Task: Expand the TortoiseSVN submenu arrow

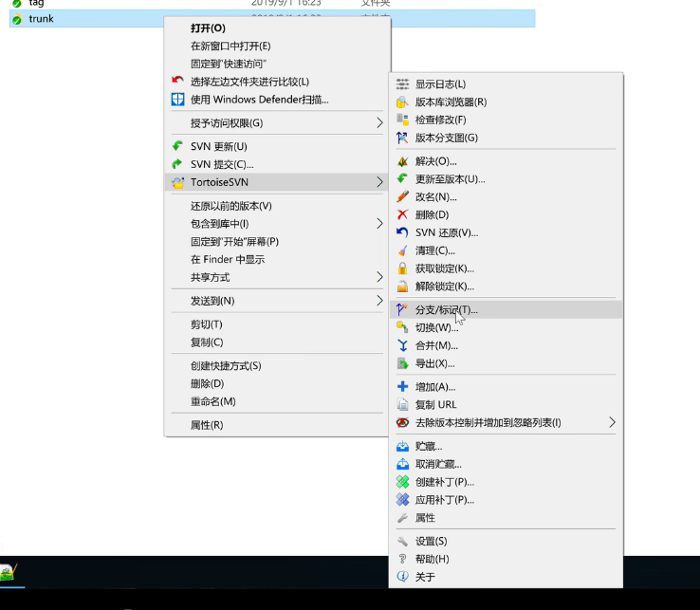Action: [x=379, y=182]
